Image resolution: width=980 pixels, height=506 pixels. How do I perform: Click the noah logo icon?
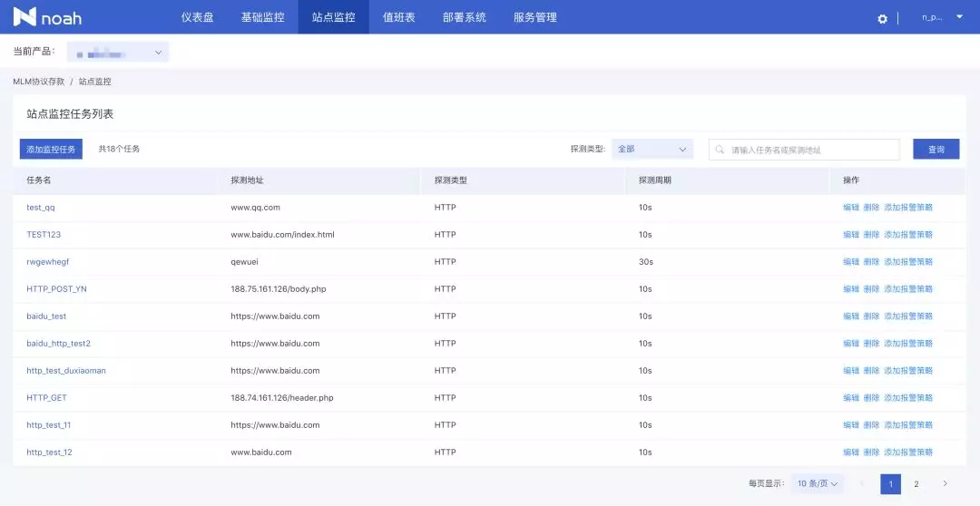[24, 17]
